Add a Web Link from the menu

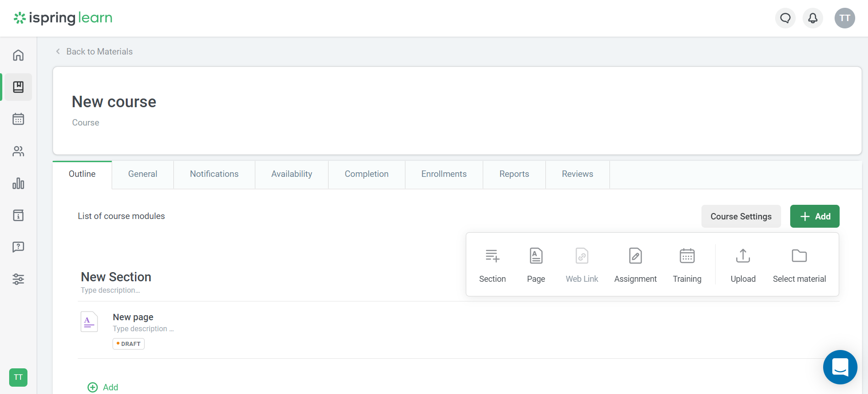coord(582,265)
